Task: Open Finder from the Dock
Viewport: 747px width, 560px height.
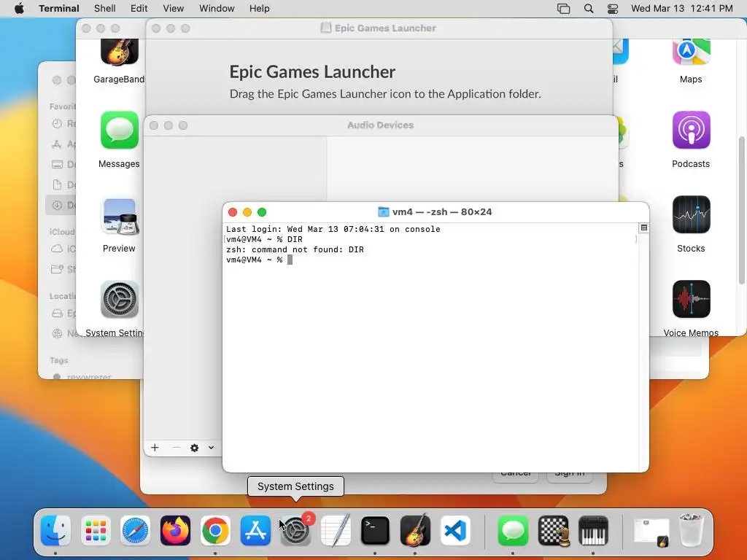Action: pos(55,531)
